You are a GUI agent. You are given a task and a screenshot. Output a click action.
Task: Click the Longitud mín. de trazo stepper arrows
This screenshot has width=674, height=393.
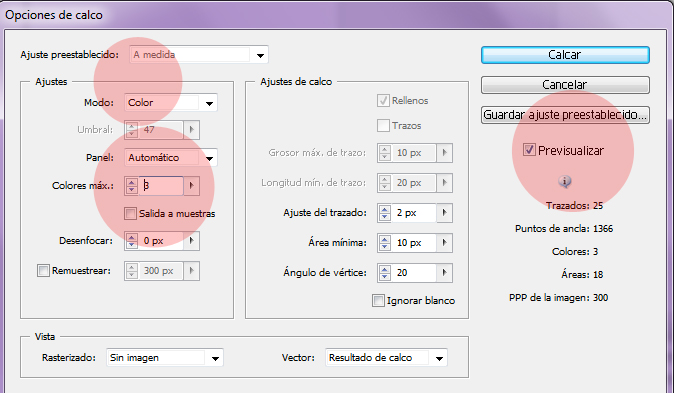pyautogui.click(x=385, y=183)
